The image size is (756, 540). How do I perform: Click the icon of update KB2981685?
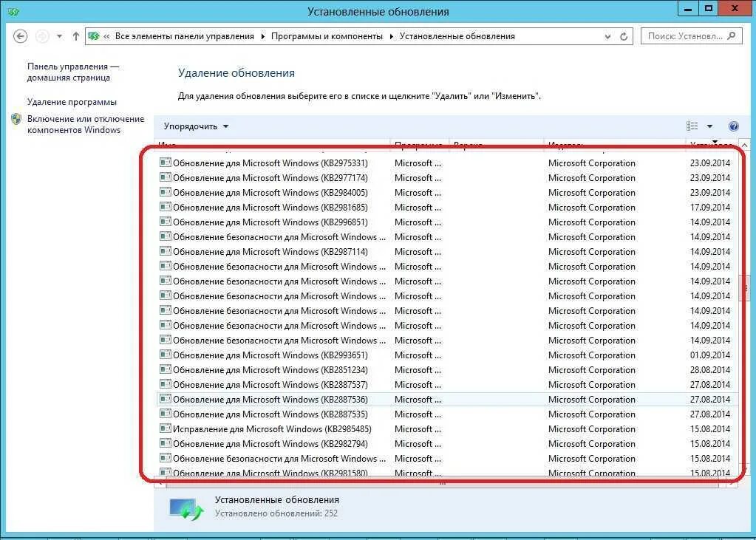[166, 207]
